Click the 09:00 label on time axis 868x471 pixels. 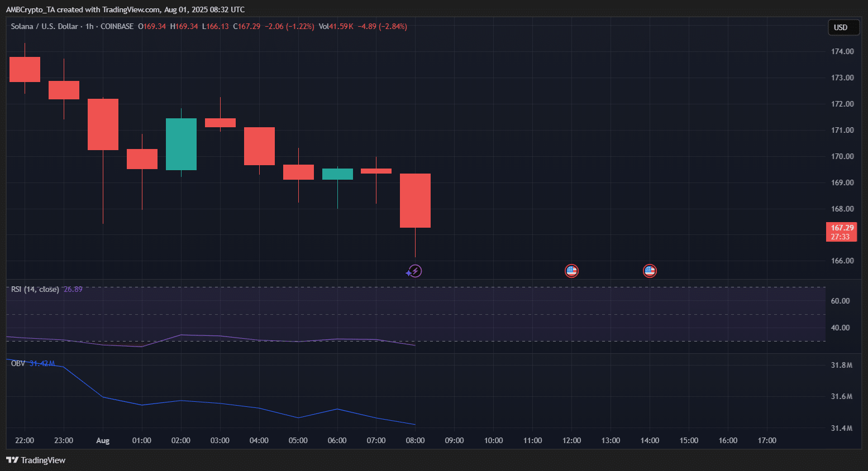coord(454,440)
